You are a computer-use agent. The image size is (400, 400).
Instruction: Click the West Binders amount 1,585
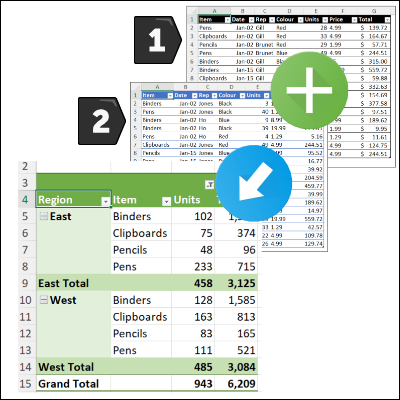click(x=242, y=300)
